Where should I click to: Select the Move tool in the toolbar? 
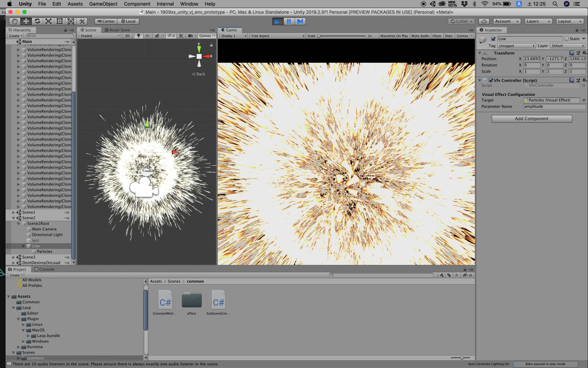pyautogui.click(x=26, y=21)
